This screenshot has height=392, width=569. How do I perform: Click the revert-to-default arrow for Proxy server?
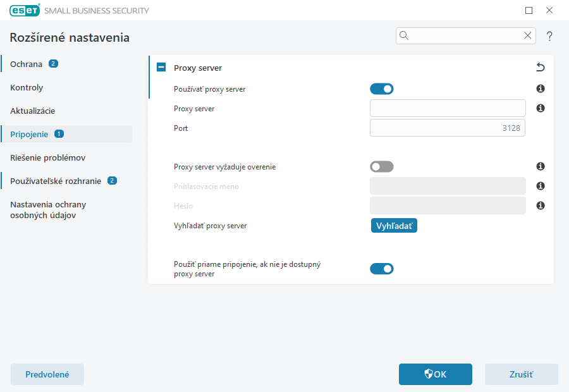pos(540,67)
